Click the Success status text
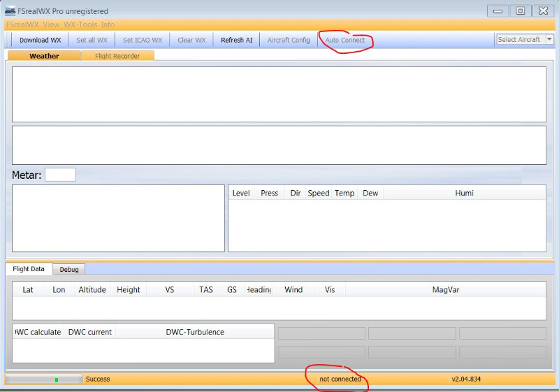559x392 pixels. (x=98, y=379)
